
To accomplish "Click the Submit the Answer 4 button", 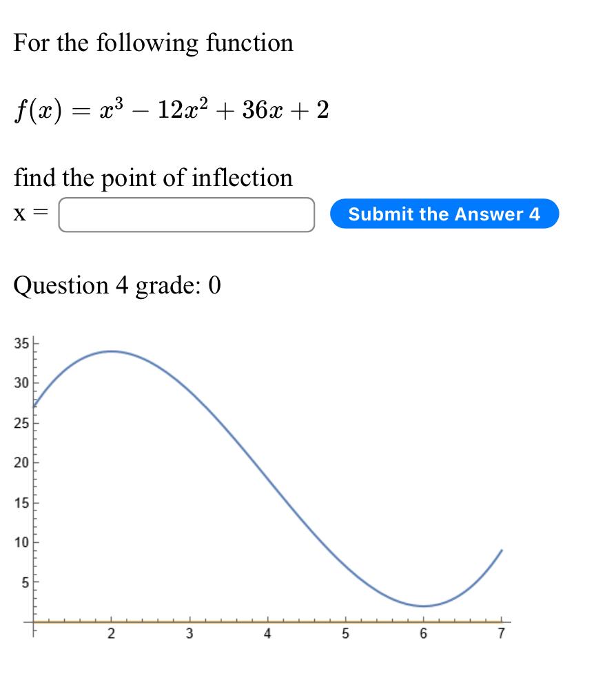I will (x=445, y=214).
